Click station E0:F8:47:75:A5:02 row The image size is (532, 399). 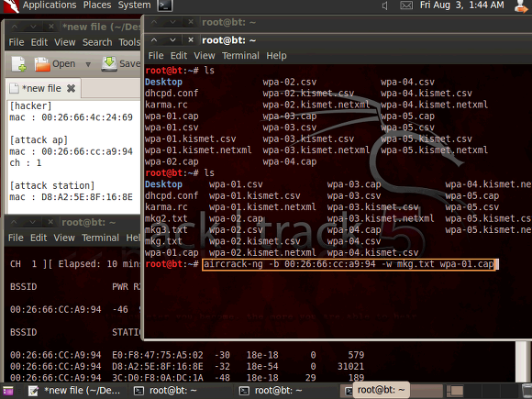[x=187, y=355]
